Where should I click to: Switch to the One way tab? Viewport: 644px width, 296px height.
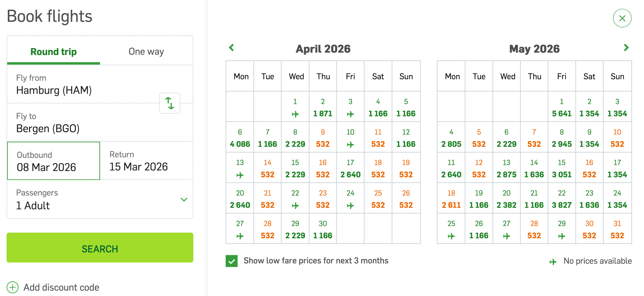[x=146, y=51]
